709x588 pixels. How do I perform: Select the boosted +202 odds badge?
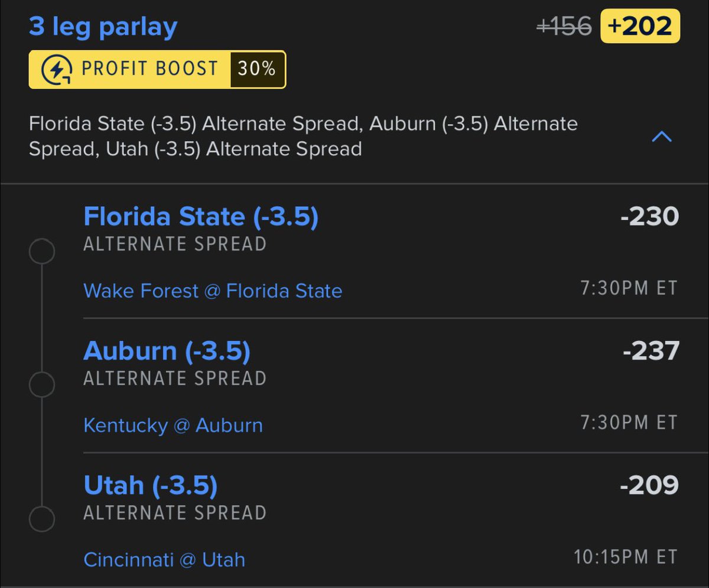click(640, 27)
